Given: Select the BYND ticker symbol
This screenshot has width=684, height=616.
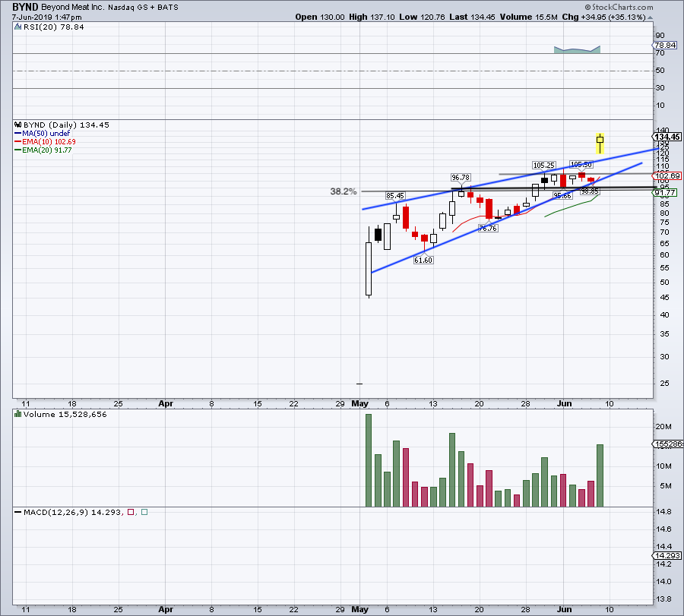Looking at the screenshot, I should point(25,7).
